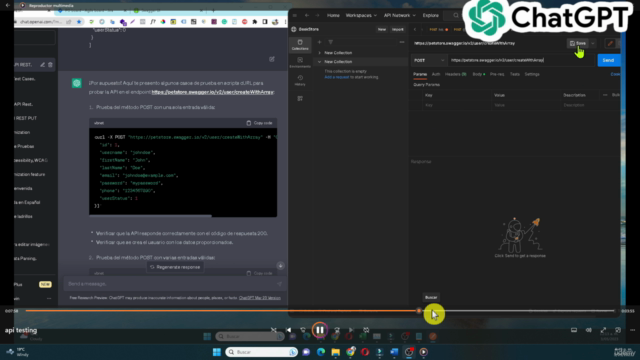Screen dimensions: 640x360
Task: Switch to the Tests tab
Action: click(x=515, y=74)
